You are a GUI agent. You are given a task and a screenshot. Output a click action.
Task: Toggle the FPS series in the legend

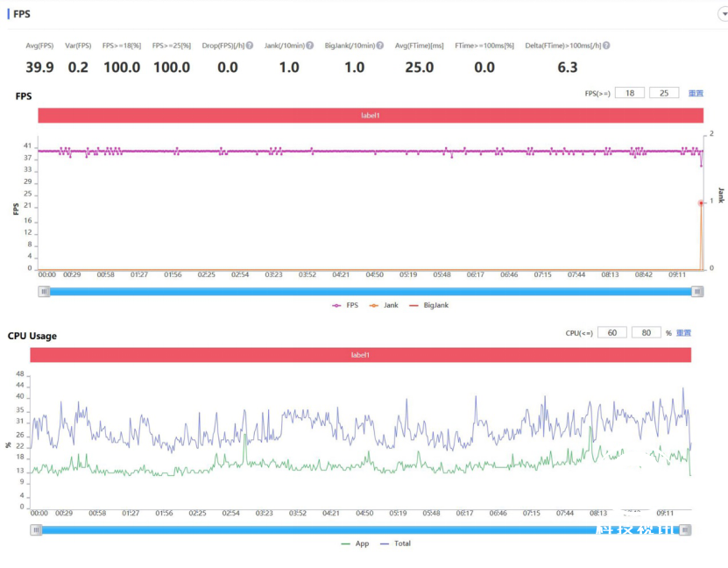(345, 305)
